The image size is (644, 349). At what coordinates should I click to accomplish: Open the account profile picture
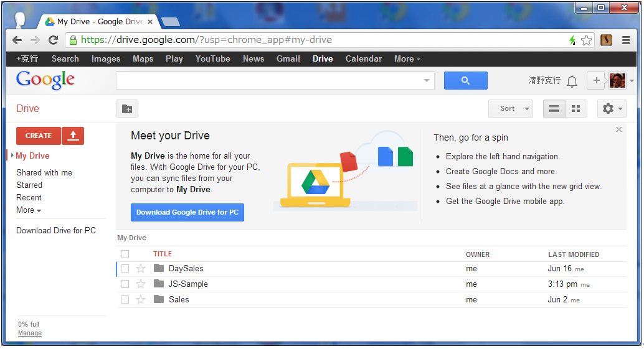tap(617, 80)
